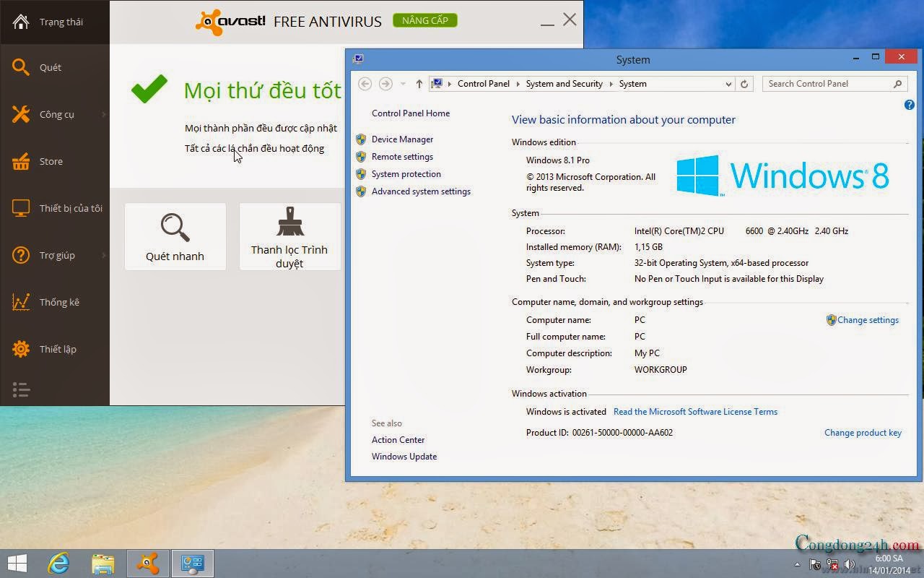Go forward in the System window
The width and height of the screenshot is (924, 578).
(385, 84)
